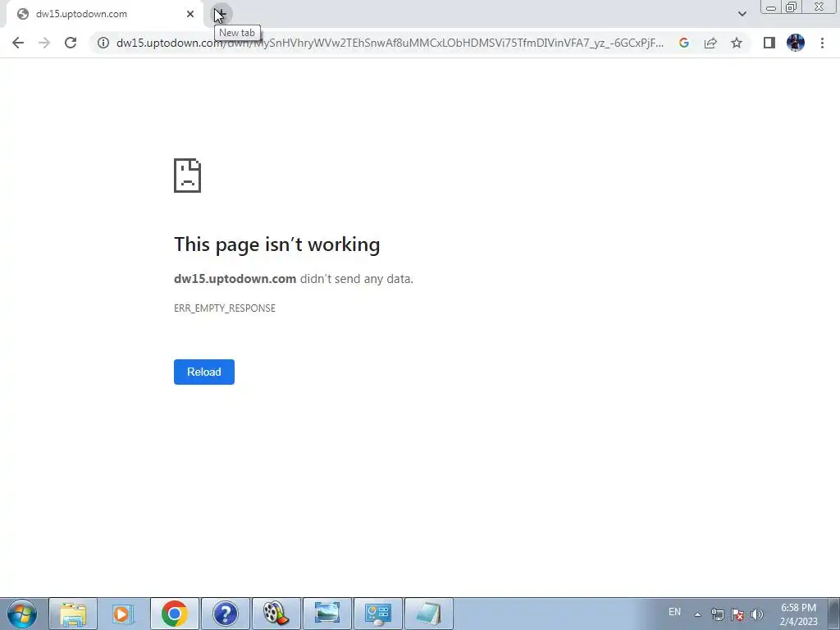Open Windows Explorer from taskbar

(73, 614)
